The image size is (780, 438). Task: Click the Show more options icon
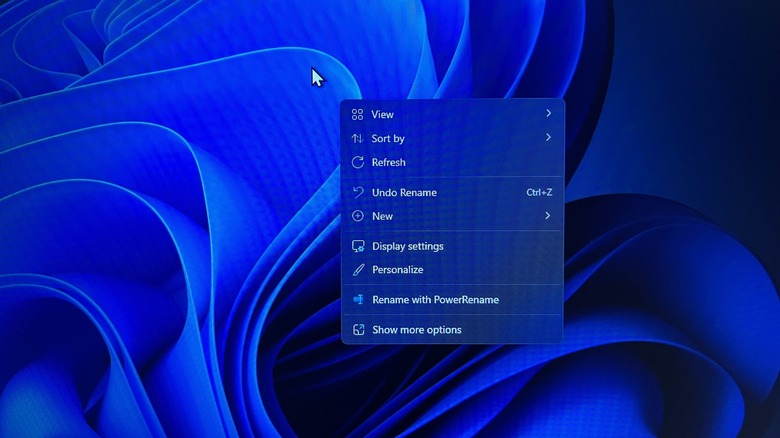click(359, 329)
